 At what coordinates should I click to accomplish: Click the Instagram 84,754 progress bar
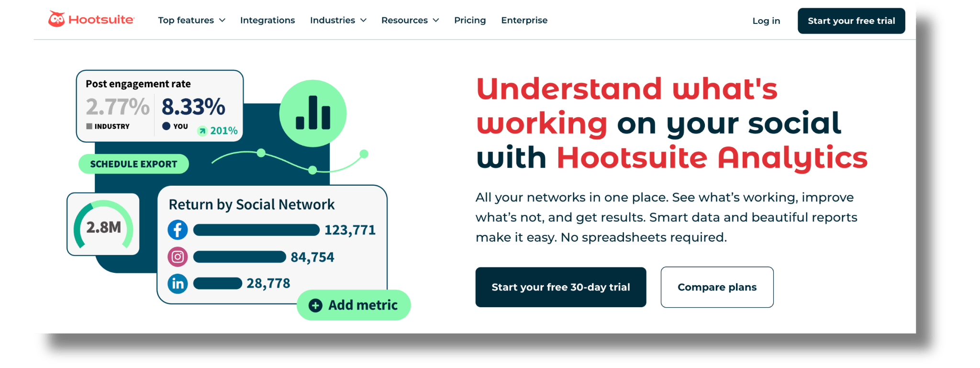tap(240, 257)
